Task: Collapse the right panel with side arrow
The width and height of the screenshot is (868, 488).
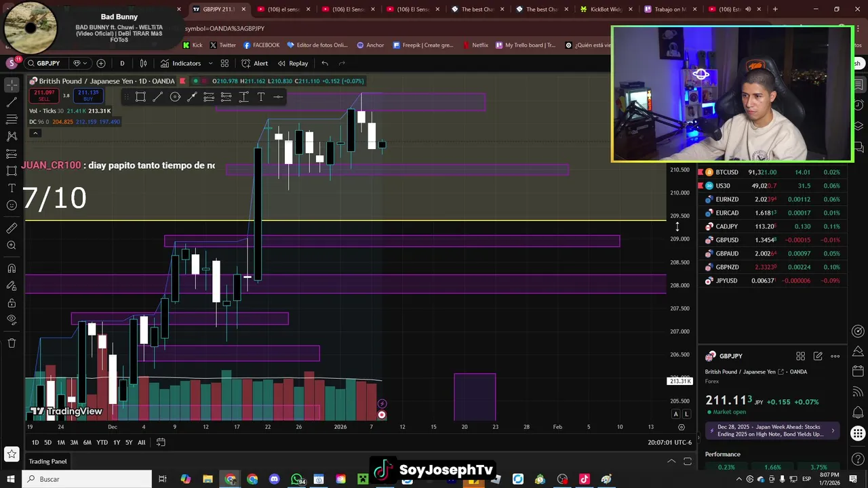Action: click(x=698, y=438)
